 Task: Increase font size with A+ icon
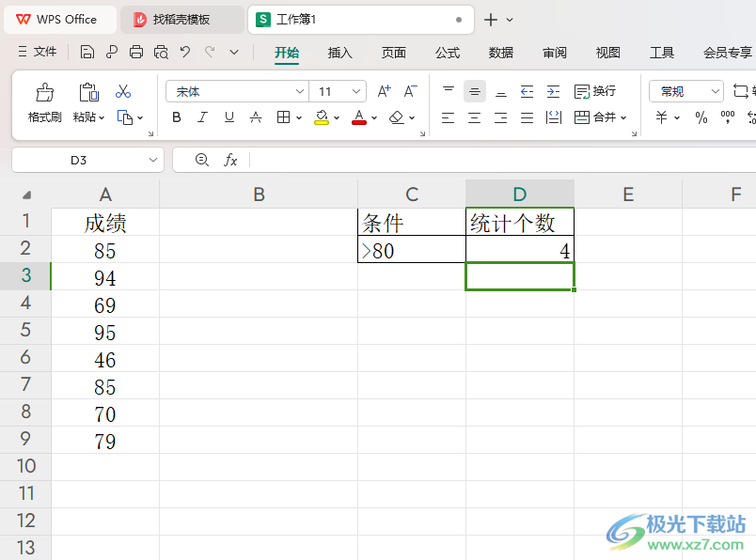[384, 91]
